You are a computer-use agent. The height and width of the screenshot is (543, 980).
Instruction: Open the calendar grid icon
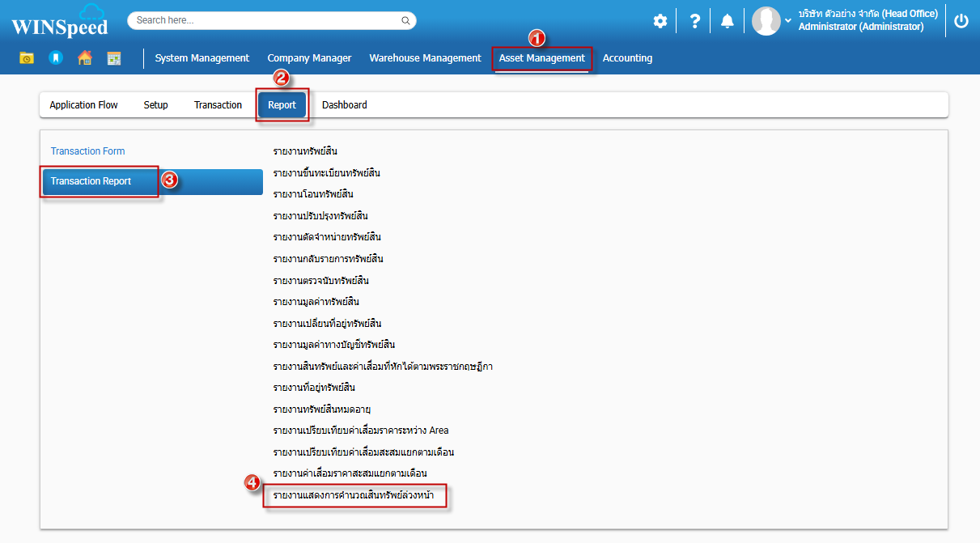114,58
